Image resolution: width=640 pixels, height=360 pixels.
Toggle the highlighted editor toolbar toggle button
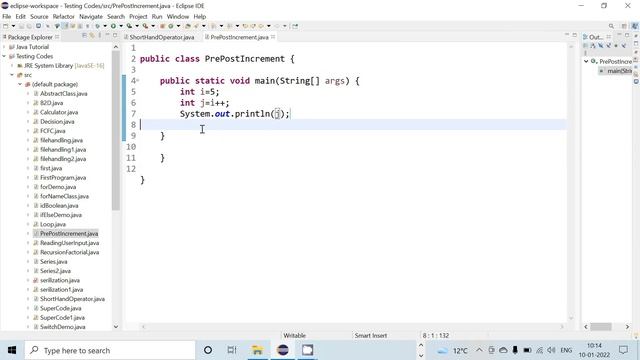pyautogui.click(x=64, y=26)
